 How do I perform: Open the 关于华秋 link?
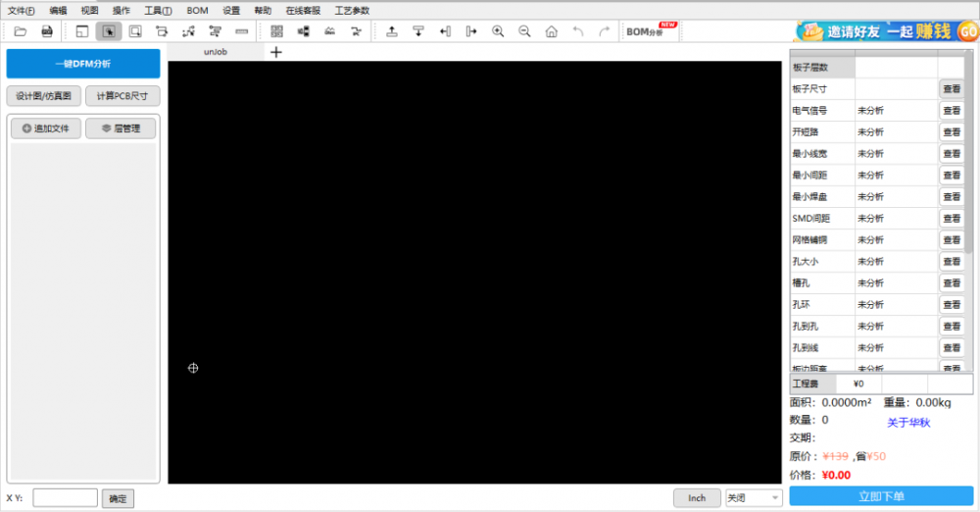coord(908,423)
